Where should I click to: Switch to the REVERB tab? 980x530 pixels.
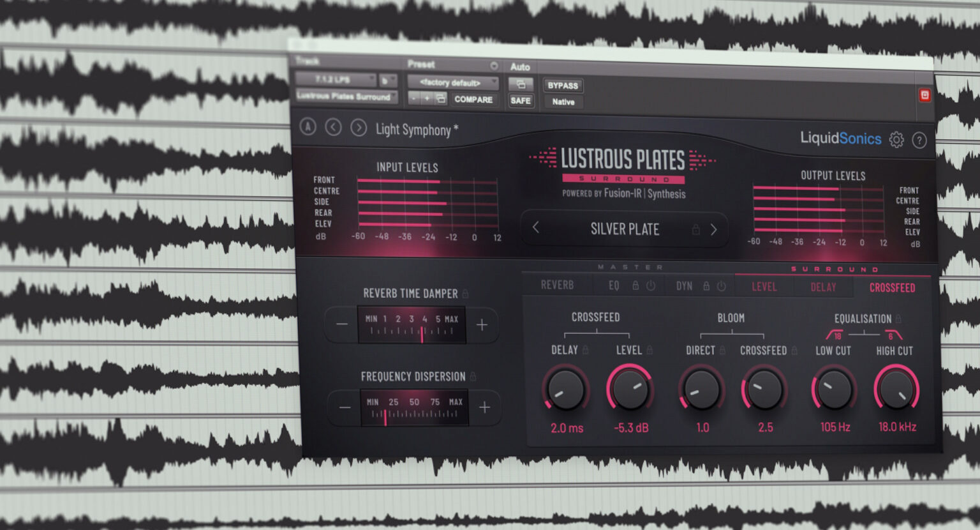tap(556, 285)
